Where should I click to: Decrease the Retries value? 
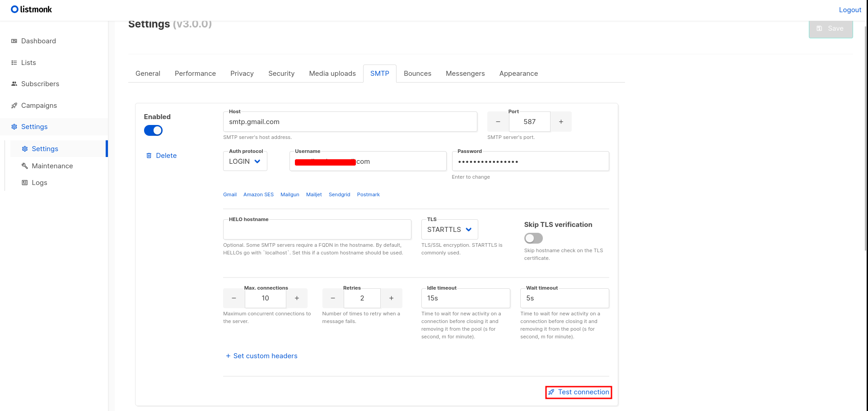coord(333,298)
